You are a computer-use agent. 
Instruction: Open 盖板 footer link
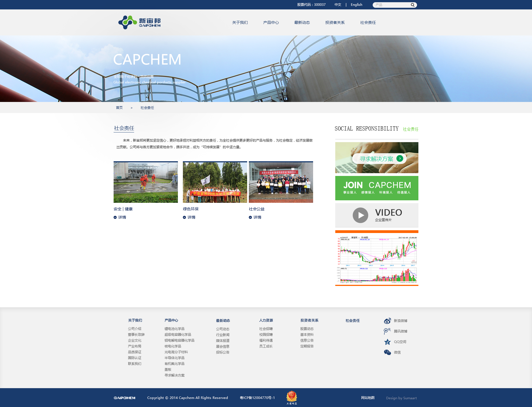(x=168, y=370)
